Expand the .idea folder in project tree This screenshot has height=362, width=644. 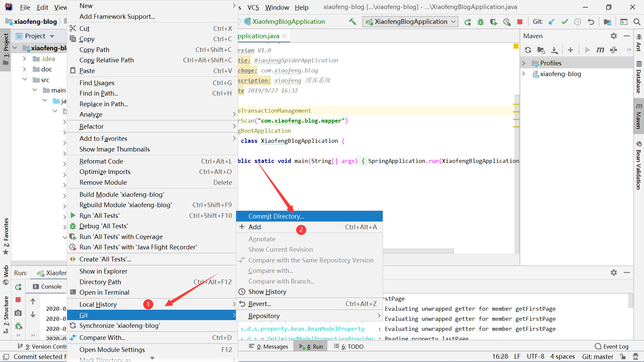coord(24,59)
